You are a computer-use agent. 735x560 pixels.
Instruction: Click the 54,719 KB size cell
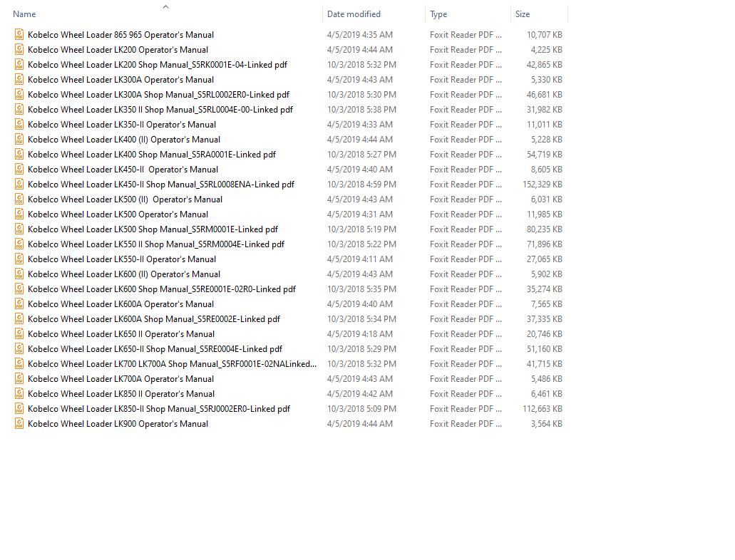point(544,155)
